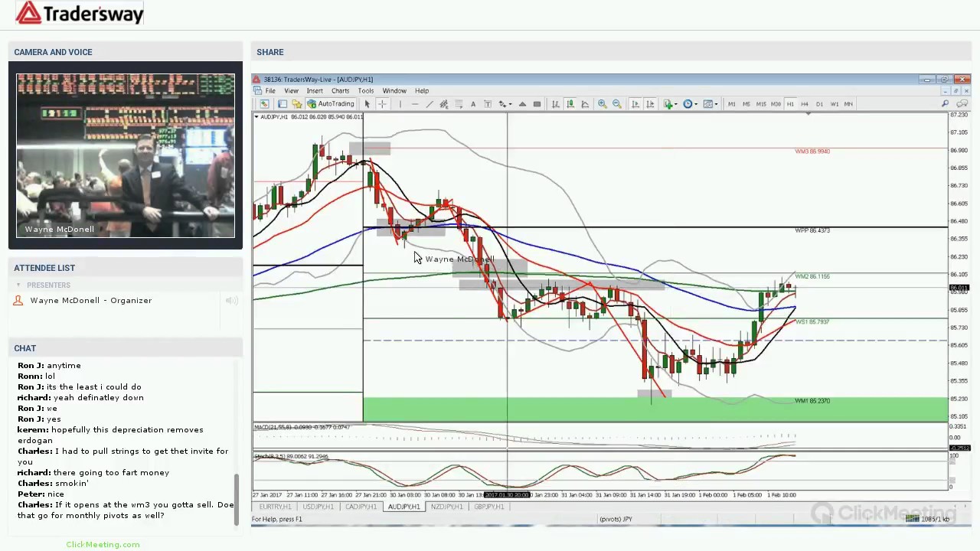
Task: Toggle Wayne McDonell's speaker mute icon
Action: pos(232,301)
